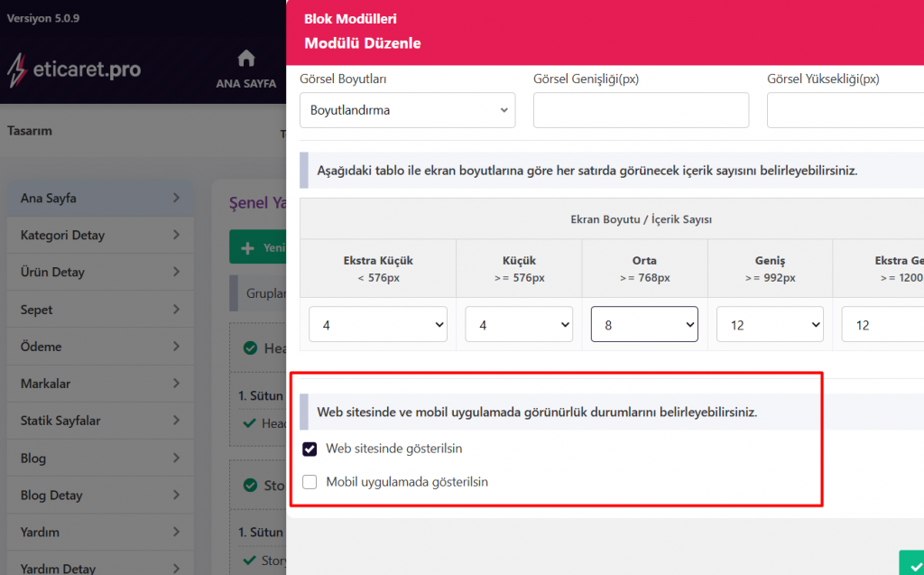Open the Küçük content count dropdown

pos(519,324)
